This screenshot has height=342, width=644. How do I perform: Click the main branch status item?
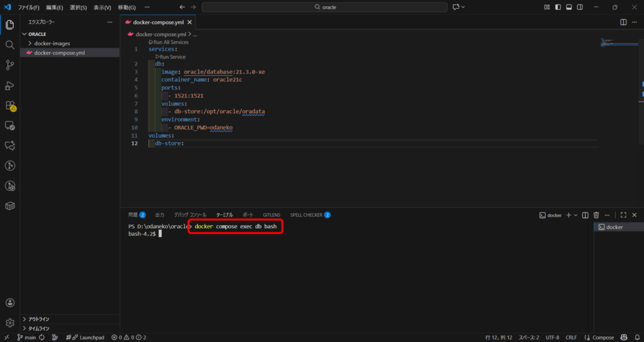tap(26, 338)
